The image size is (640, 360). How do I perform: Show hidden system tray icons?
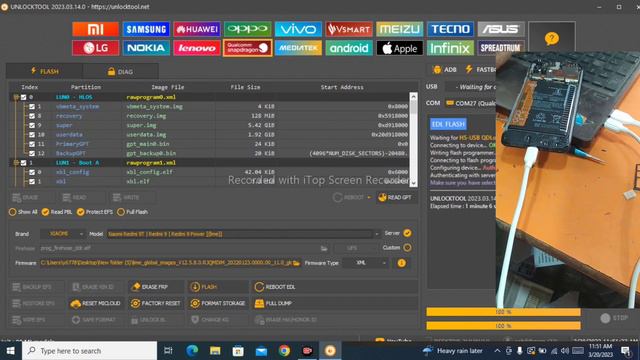click(497, 351)
